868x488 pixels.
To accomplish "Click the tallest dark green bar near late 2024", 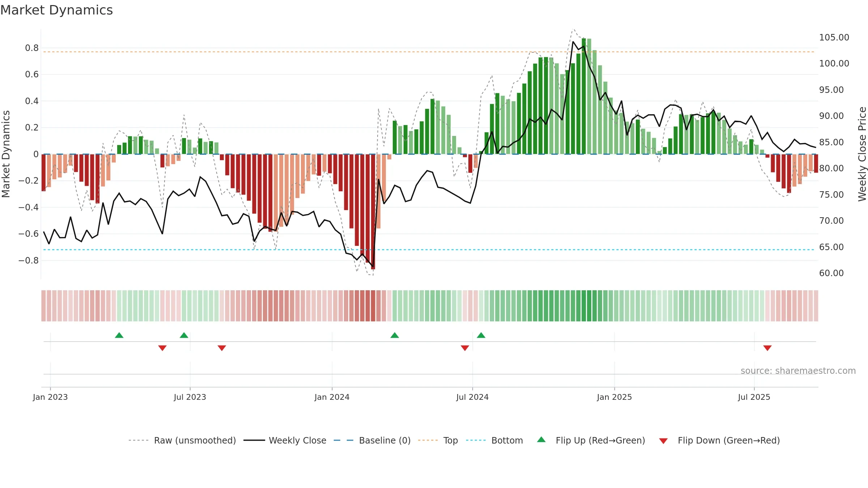I will 584,96.
